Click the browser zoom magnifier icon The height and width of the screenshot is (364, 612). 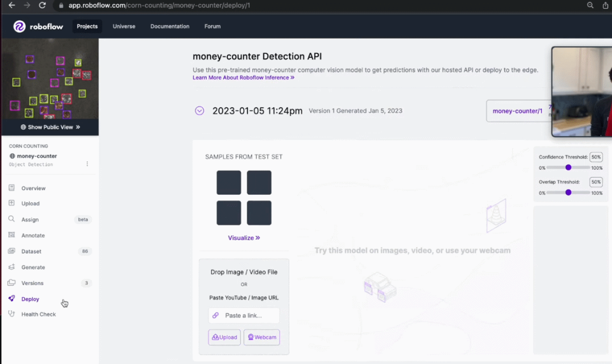click(590, 5)
